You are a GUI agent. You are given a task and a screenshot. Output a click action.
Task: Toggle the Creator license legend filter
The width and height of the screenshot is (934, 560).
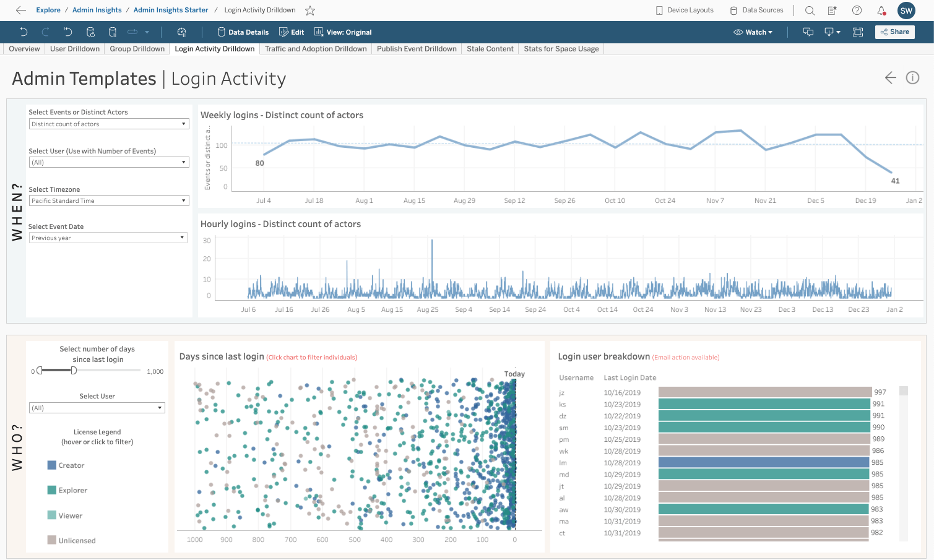52,465
